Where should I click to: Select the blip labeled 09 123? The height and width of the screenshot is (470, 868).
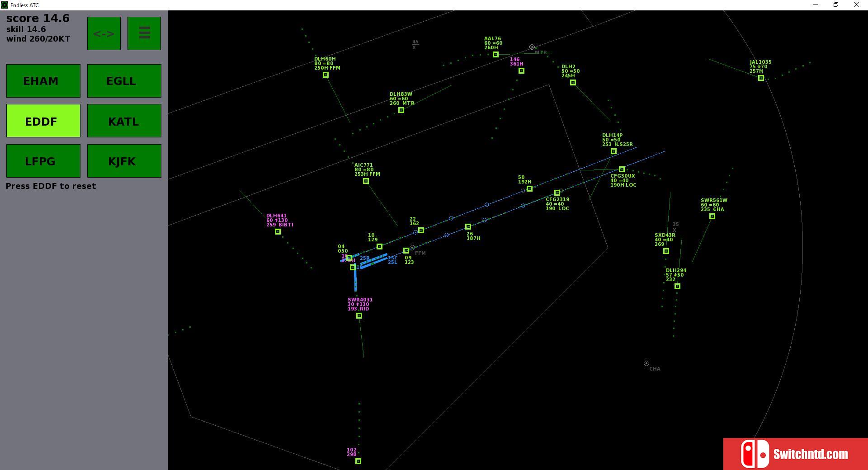pos(406,251)
